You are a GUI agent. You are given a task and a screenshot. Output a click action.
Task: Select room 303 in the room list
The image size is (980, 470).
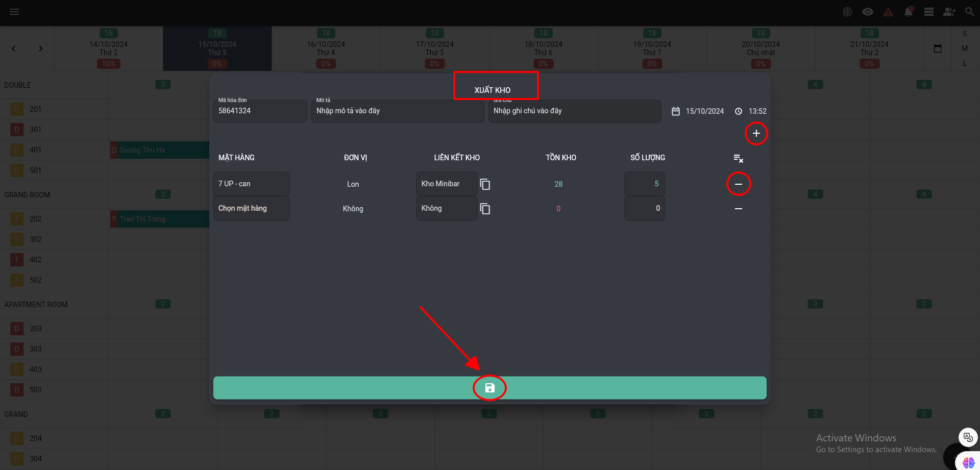pos(35,349)
